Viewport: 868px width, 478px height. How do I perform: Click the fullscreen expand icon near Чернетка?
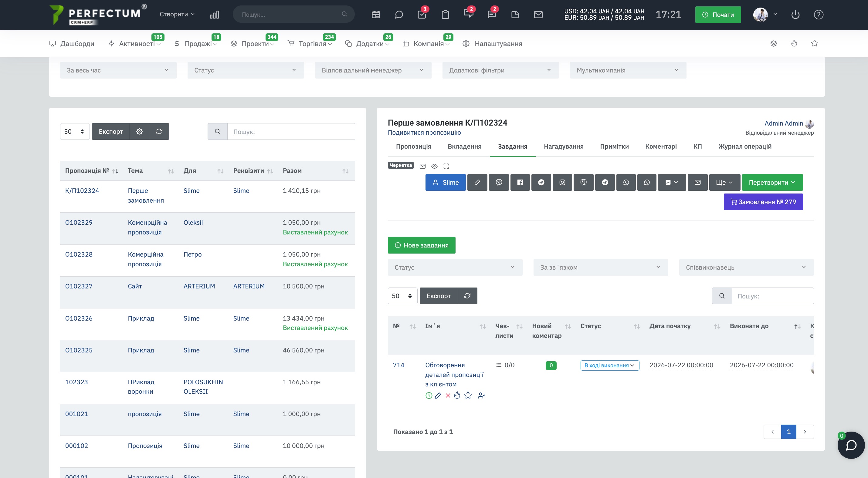point(446,166)
